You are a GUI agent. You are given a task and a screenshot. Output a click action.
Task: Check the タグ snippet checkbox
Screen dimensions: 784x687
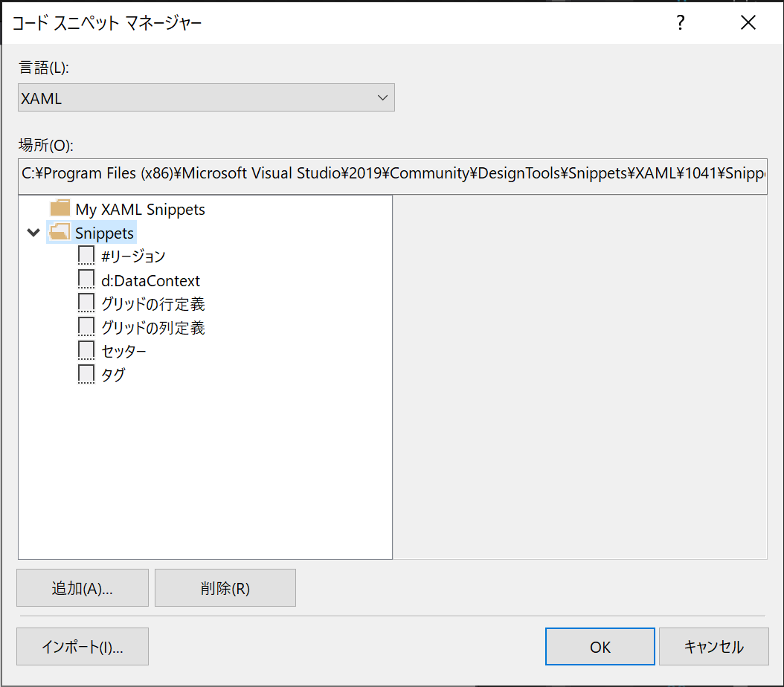tap(86, 374)
